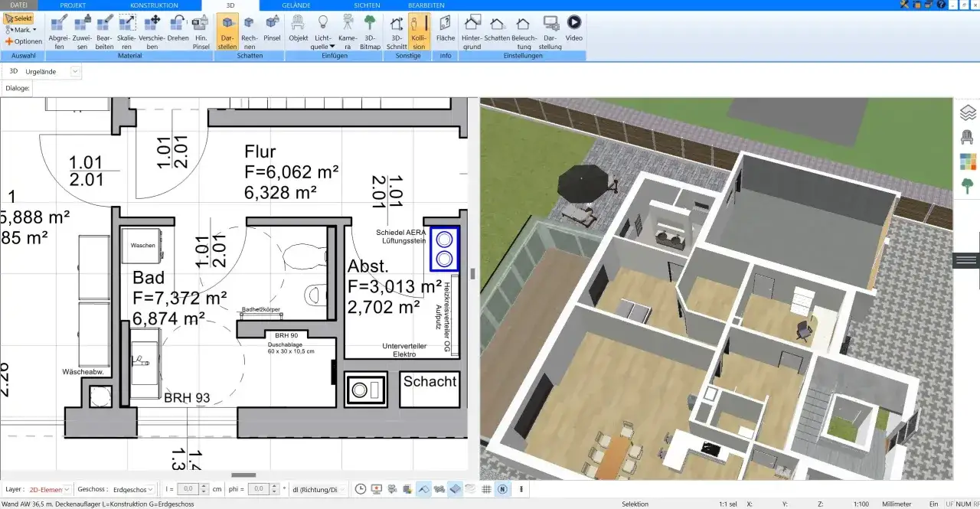Select the Abgreifen material tool
Viewport: 980px width, 509px height.
coord(59,31)
